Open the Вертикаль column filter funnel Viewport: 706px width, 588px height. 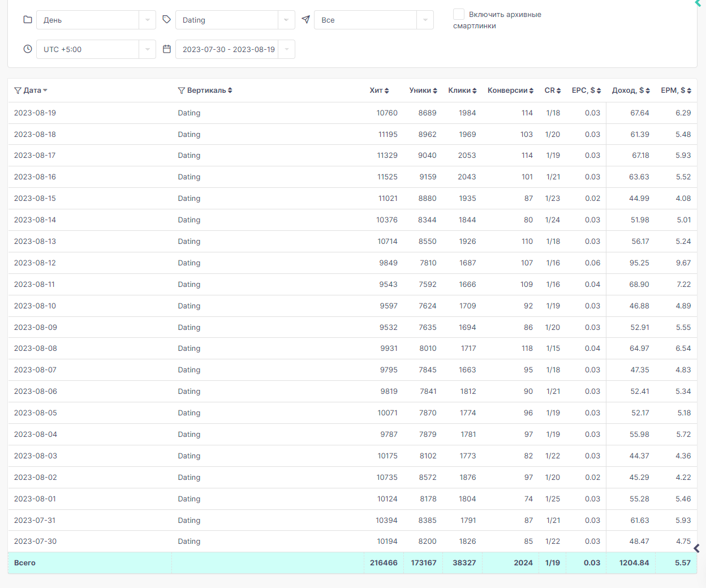tap(181, 91)
